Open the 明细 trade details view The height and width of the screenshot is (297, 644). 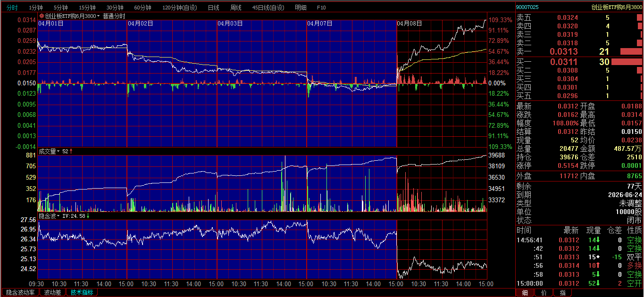coord(301,8)
